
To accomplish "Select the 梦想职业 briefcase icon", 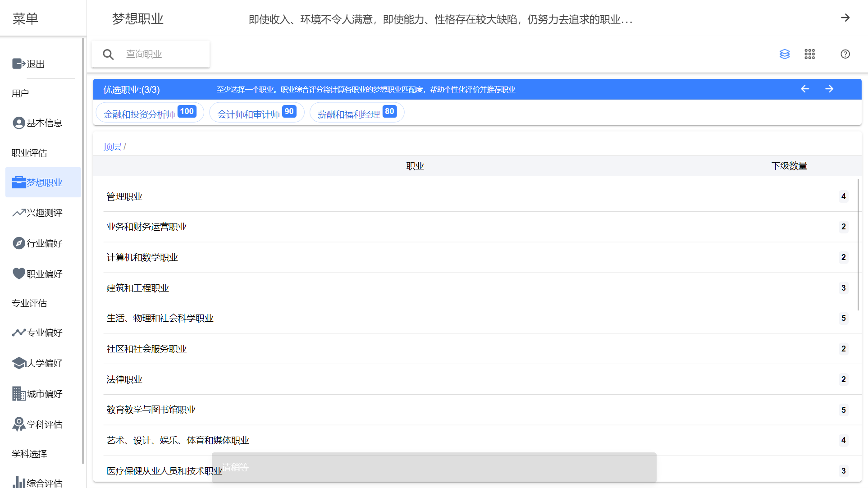I will click(18, 182).
